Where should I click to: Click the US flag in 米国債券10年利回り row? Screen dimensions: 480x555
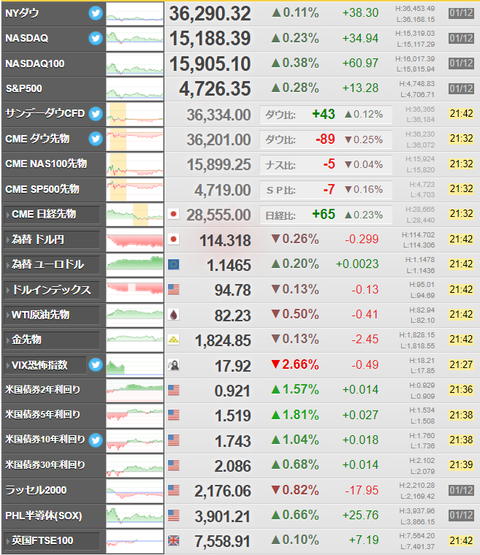click(x=173, y=440)
